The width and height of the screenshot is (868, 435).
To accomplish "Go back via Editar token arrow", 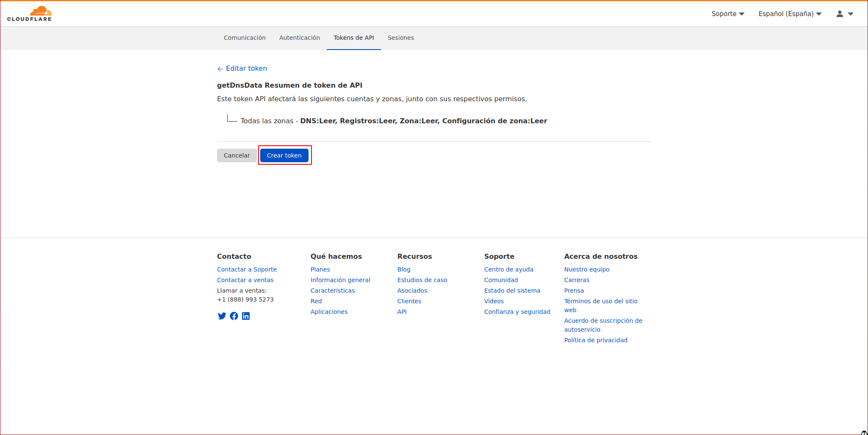I will pyautogui.click(x=220, y=69).
